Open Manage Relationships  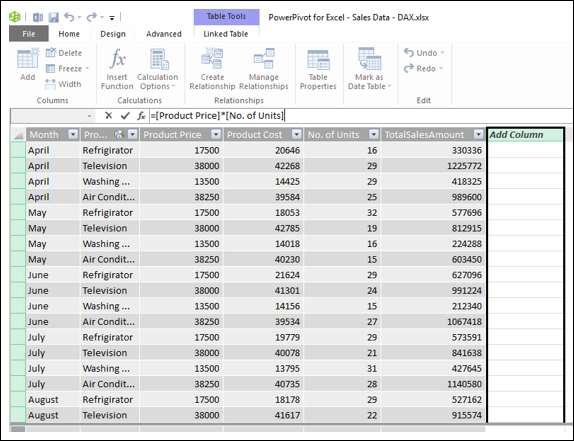click(x=264, y=70)
